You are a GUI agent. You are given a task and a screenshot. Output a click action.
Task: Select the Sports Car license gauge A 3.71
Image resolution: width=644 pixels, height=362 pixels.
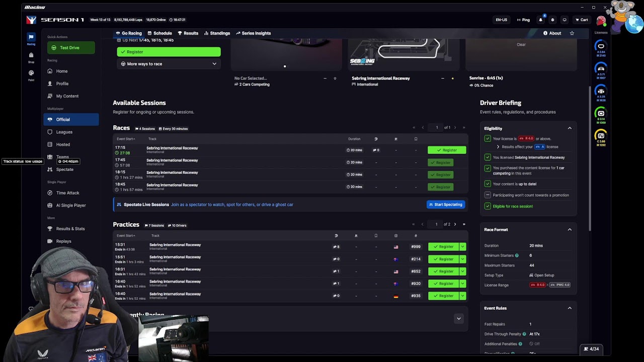[x=601, y=70]
